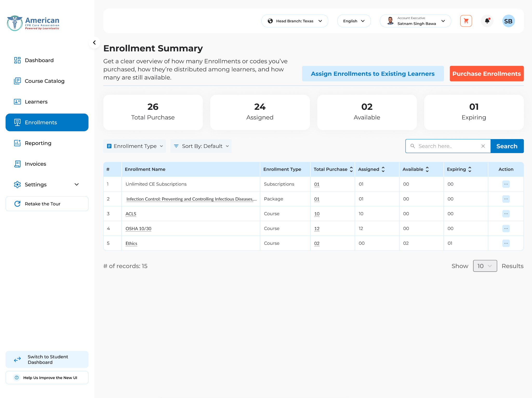The image size is (532, 398).
Task: Expand the Satnam Singh Bawa account dropdown
Action: point(415,21)
